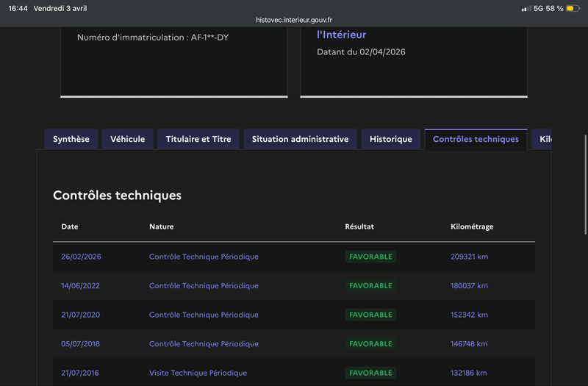Tap the cellular signal bars icon

click(x=526, y=8)
